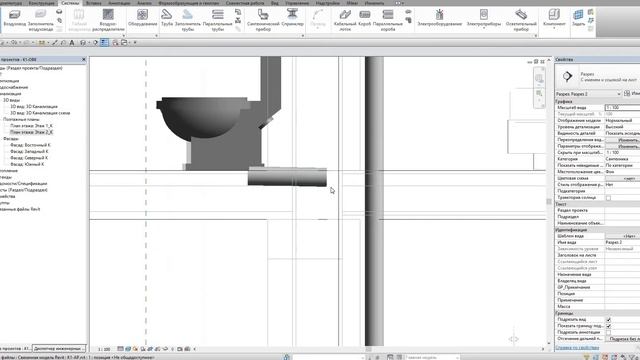Click the Шаблон вида <Нет> button
This screenshot has height=360, width=640.
point(622,236)
